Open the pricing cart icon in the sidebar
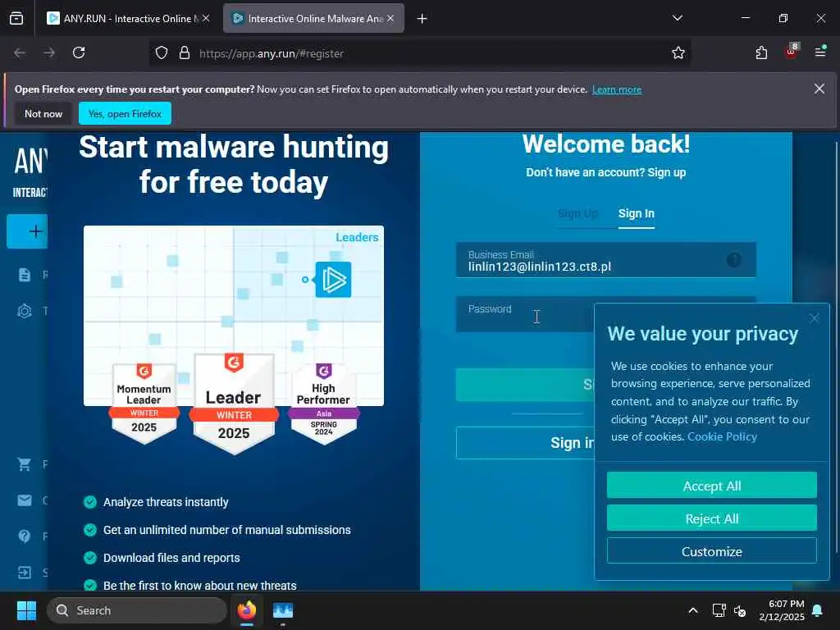840x630 pixels. [x=25, y=464]
